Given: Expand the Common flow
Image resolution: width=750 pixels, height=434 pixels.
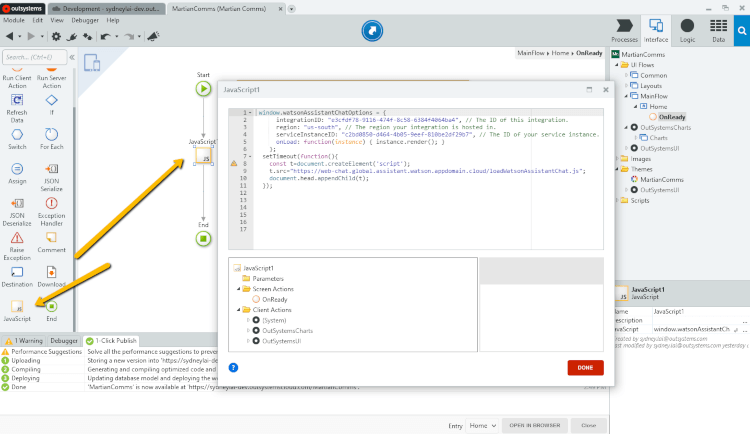Looking at the screenshot, I should point(627,75).
